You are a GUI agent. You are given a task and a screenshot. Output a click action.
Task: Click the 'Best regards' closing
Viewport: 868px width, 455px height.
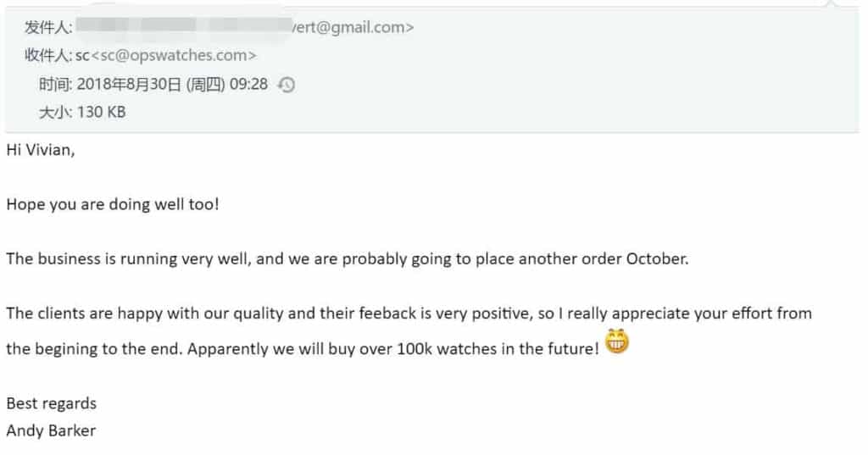(51, 403)
